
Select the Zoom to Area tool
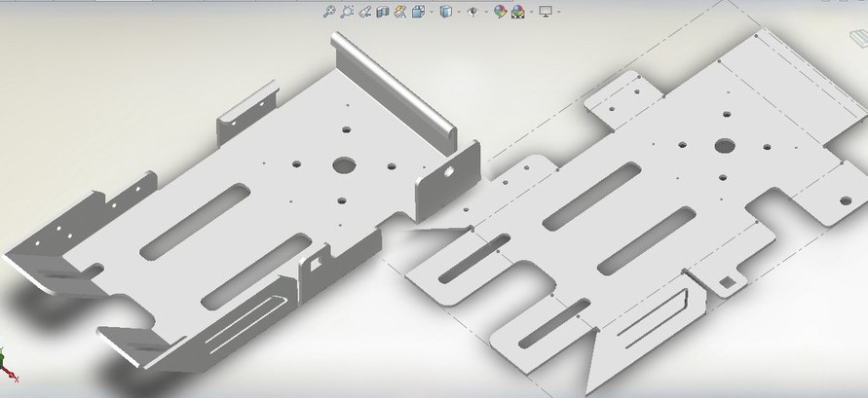[347, 11]
